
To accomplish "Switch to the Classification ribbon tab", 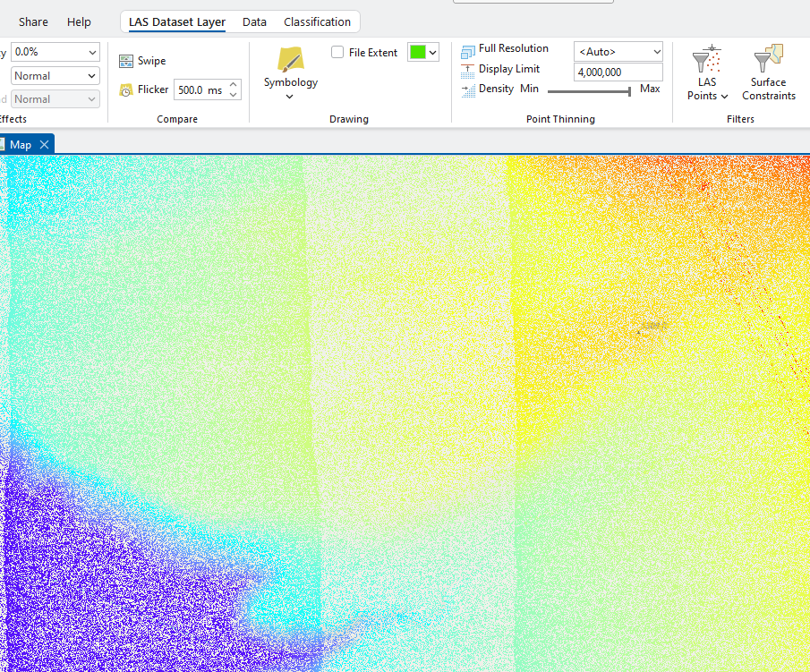I will 317,21.
